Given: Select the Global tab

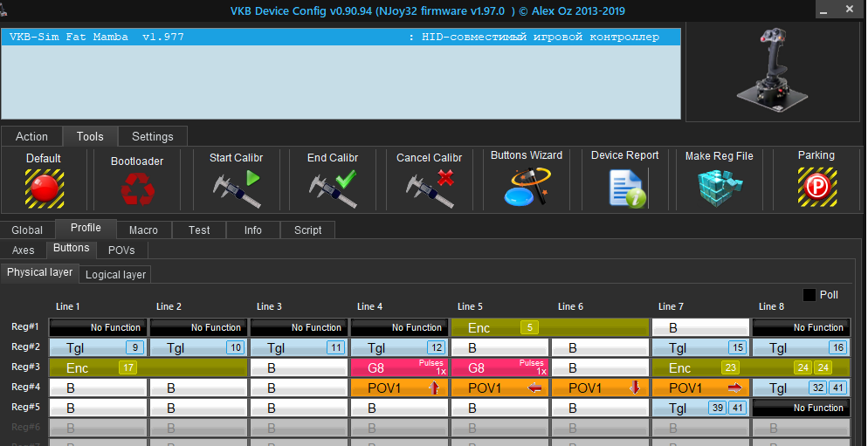Looking at the screenshot, I should (x=27, y=230).
